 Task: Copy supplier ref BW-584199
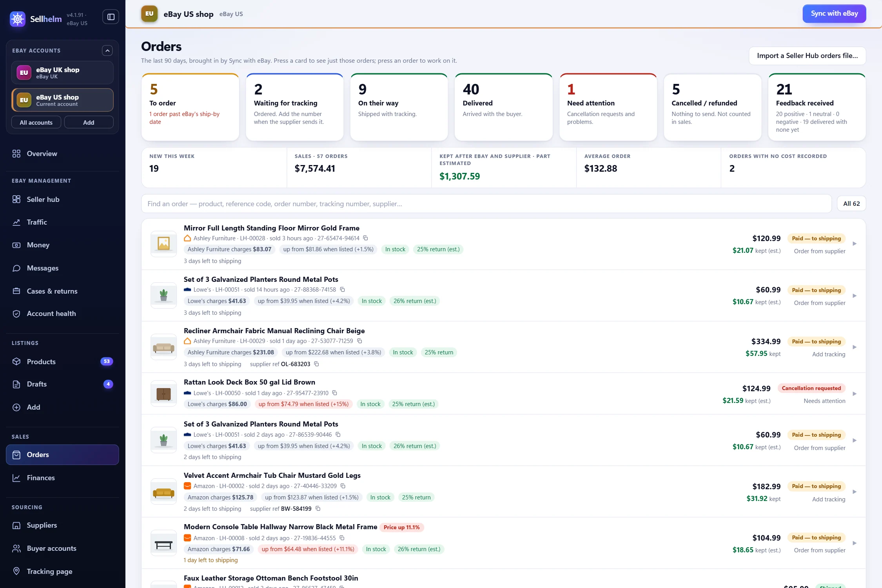[318, 508]
